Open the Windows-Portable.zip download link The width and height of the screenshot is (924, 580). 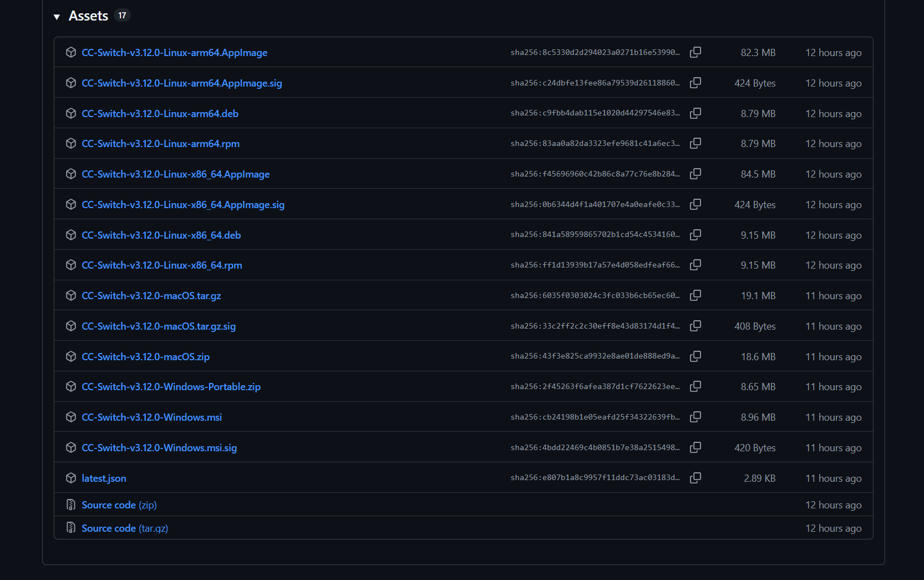point(171,387)
